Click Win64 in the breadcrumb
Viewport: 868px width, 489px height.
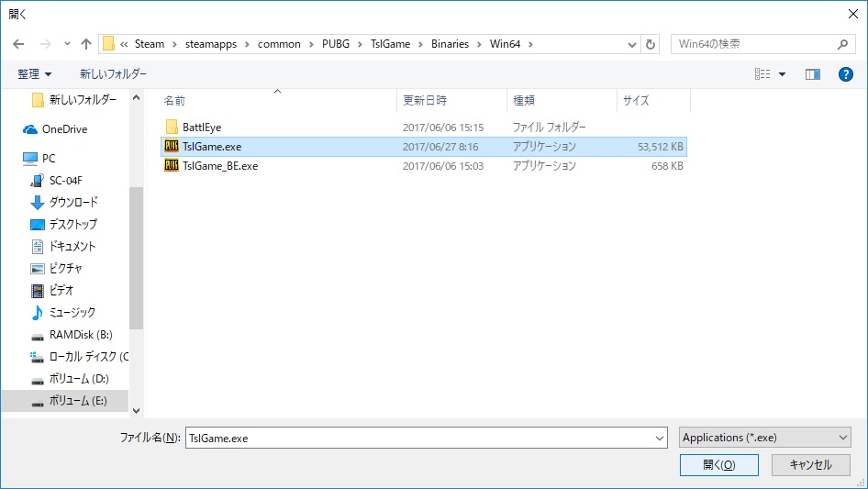coord(505,44)
